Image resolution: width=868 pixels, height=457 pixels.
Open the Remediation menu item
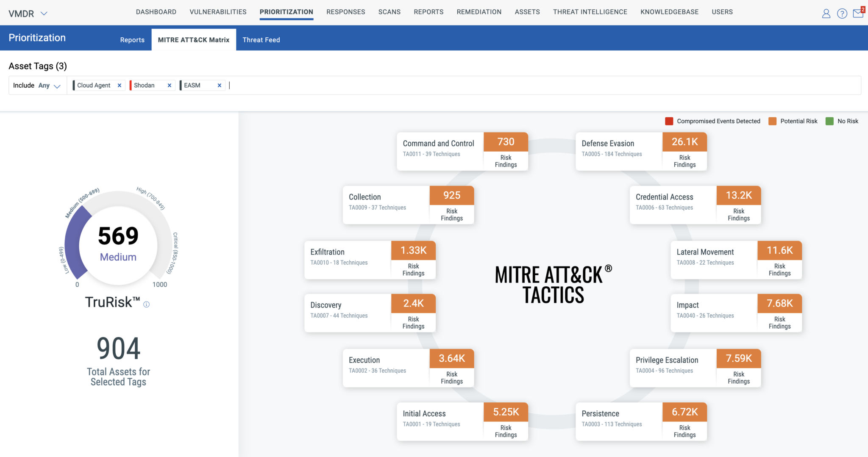[479, 12]
